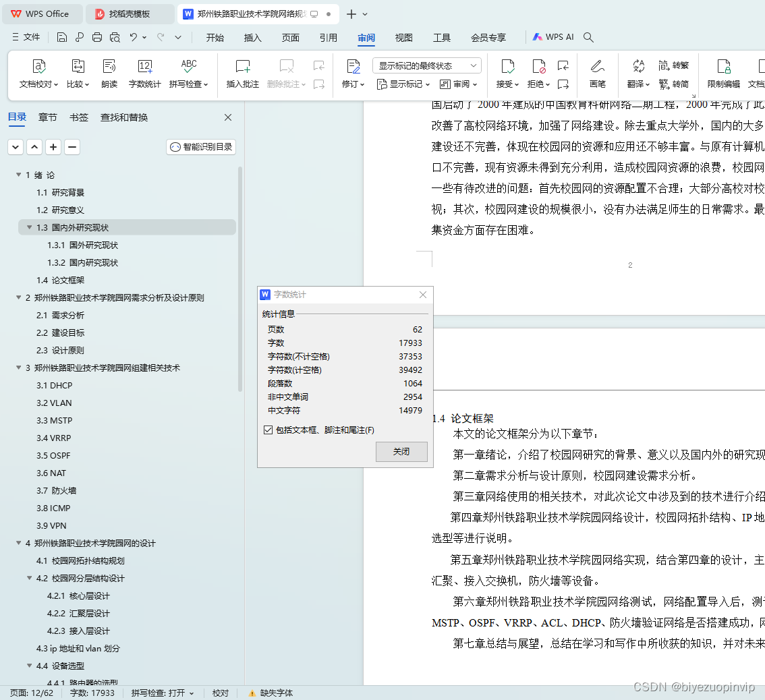The width and height of the screenshot is (765, 700).
Task: Click the outline pane vertical scrollbar
Action: (240, 279)
